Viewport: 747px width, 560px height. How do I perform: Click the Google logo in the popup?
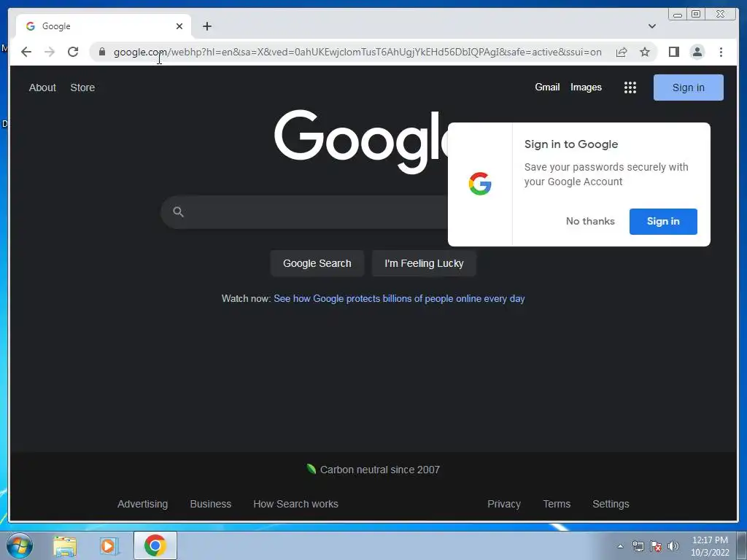coord(480,184)
